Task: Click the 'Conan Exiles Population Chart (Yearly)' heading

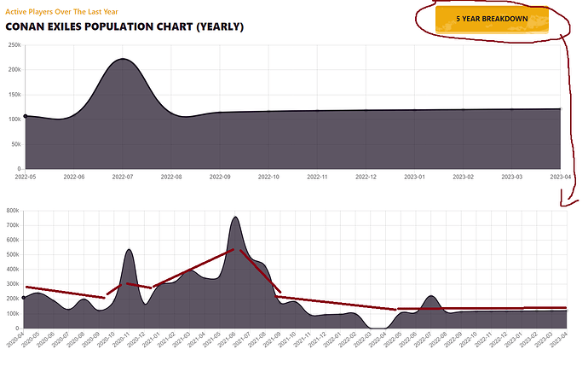Action: [x=124, y=26]
